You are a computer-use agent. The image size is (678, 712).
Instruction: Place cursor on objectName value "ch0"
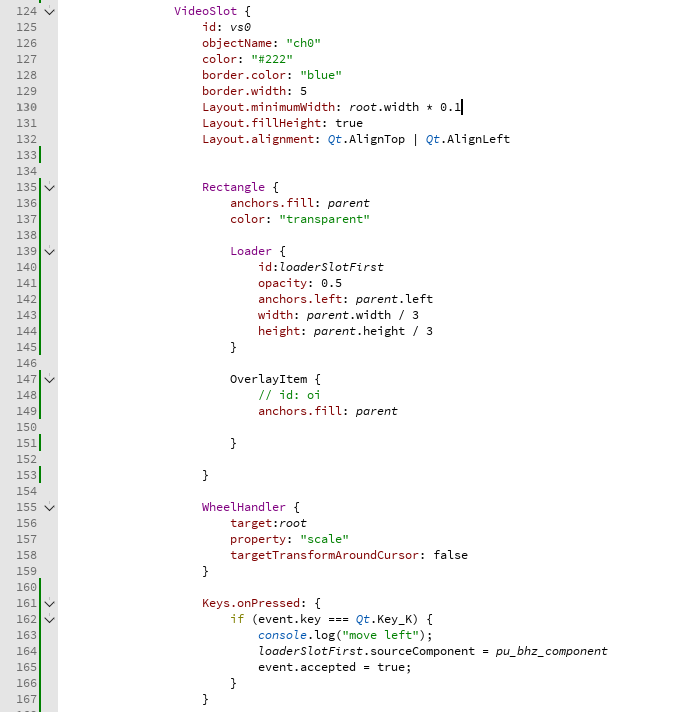click(x=303, y=43)
